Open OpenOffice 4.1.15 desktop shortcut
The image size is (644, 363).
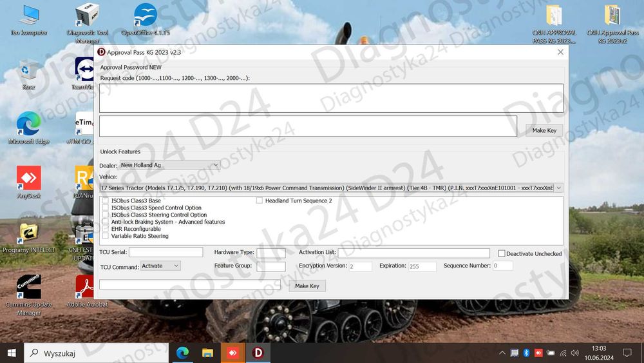(x=146, y=20)
